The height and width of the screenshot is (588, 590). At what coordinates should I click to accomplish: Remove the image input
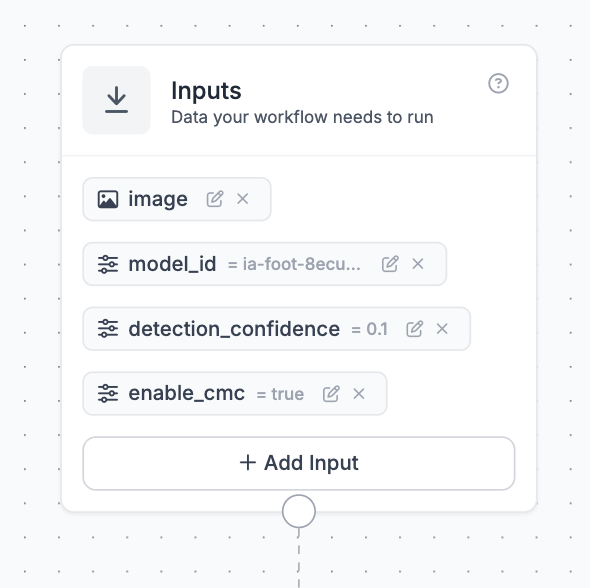pyautogui.click(x=243, y=199)
